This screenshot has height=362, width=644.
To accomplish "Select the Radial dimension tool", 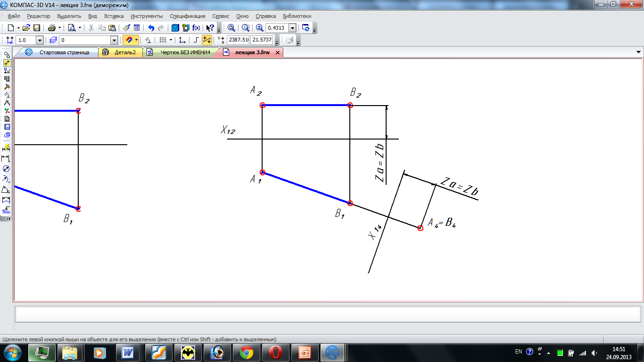I will pyautogui.click(x=7, y=179).
